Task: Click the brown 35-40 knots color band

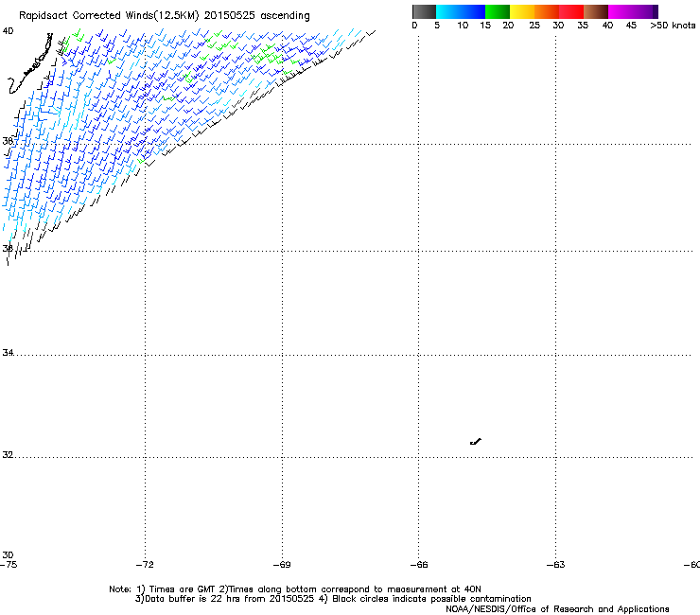Action: click(x=596, y=11)
